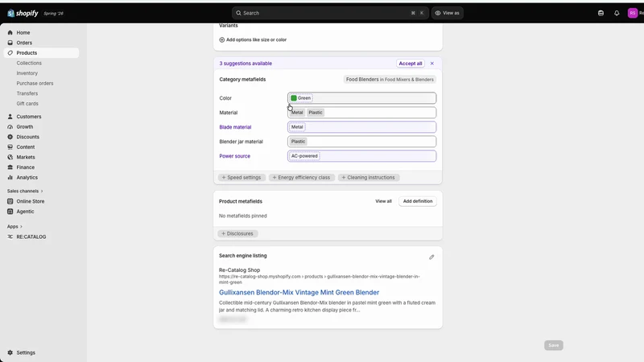Open Food Blenders category tag
Viewport: 644px width, 362px height.
390,80
